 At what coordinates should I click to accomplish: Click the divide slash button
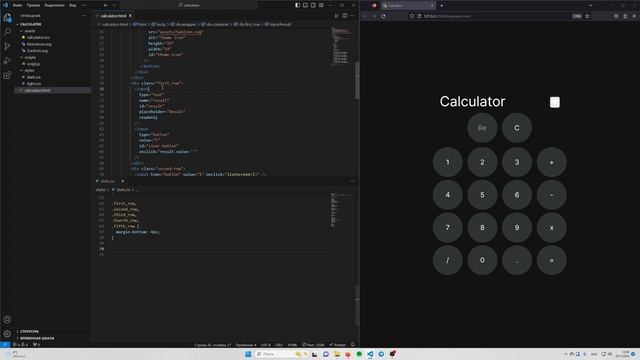click(448, 260)
